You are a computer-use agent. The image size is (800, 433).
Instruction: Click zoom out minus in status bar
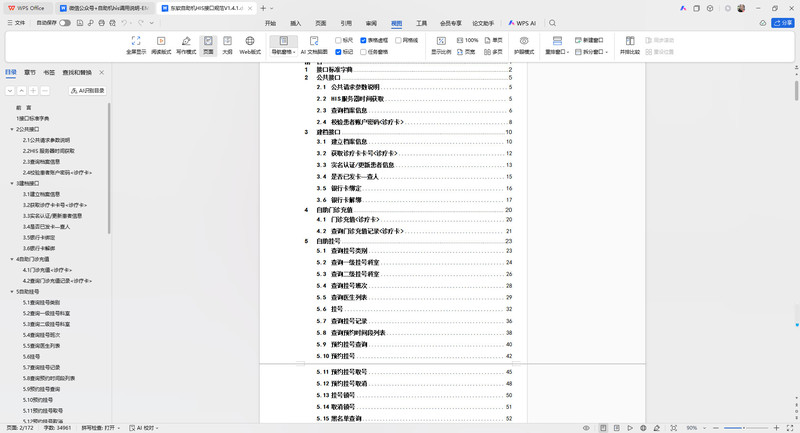coord(716,428)
